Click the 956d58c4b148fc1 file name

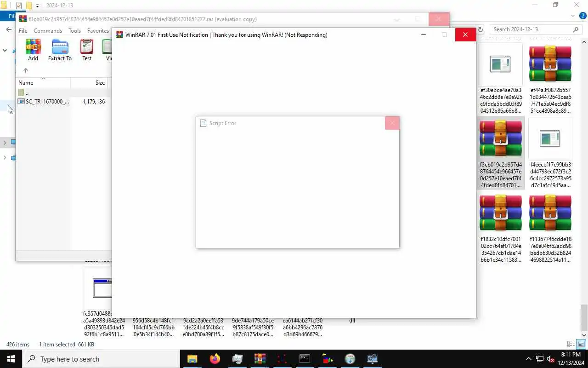(153, 328)
